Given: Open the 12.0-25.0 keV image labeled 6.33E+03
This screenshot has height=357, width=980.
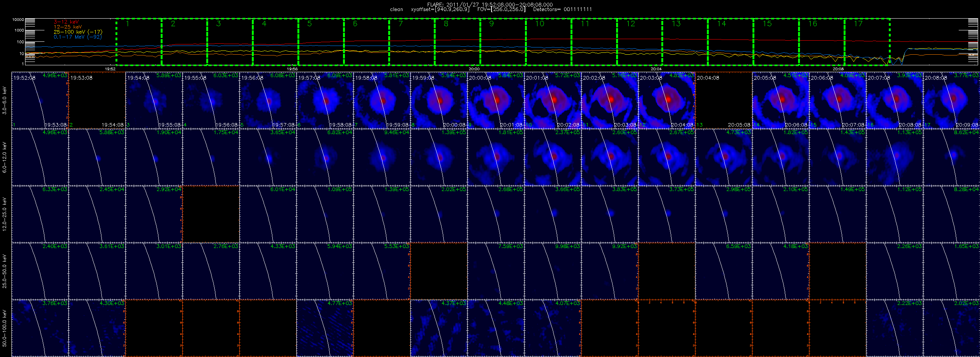Looking at the screenshot, I should pos(40,215).
